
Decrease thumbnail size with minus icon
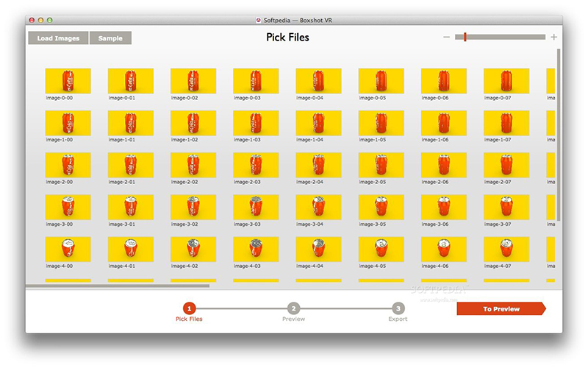pyautogui.click(x=446, y=37)
